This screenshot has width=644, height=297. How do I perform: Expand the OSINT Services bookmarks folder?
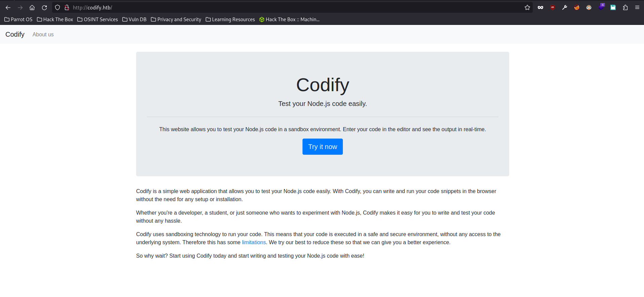[97, 20]
